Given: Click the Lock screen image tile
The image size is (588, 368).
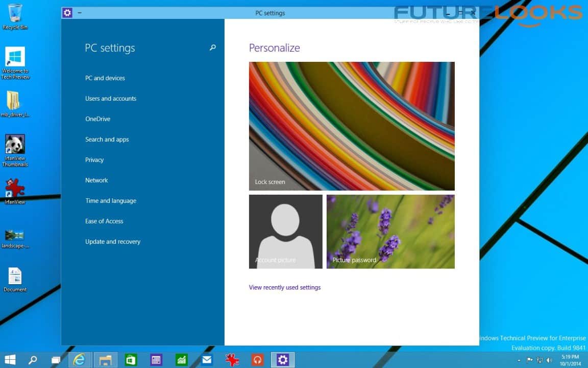Looking at the screenshot, I should [x=352, y=126].
